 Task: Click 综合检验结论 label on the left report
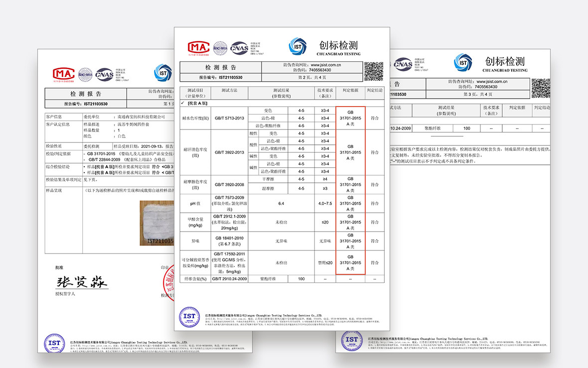point(58,167)
